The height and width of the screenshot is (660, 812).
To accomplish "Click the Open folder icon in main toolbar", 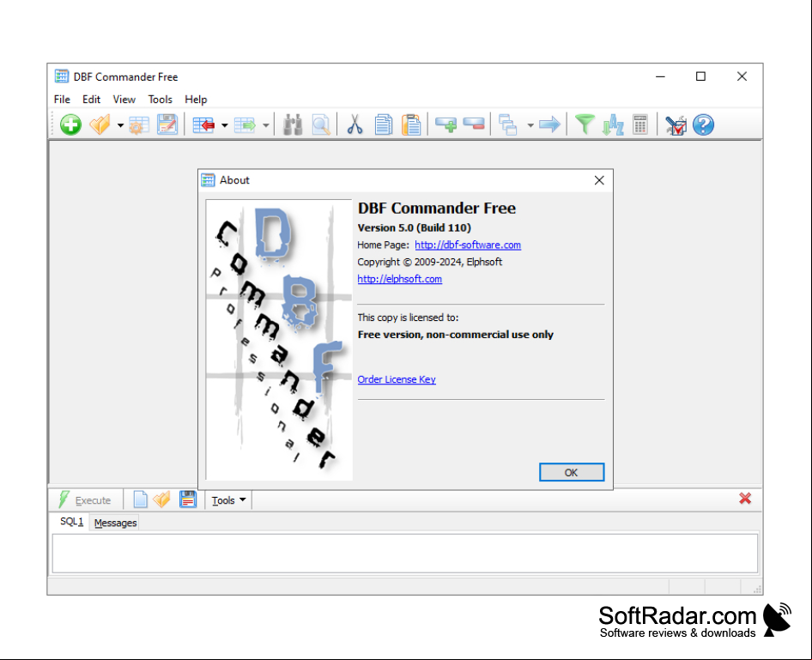I will click(100, 124).
